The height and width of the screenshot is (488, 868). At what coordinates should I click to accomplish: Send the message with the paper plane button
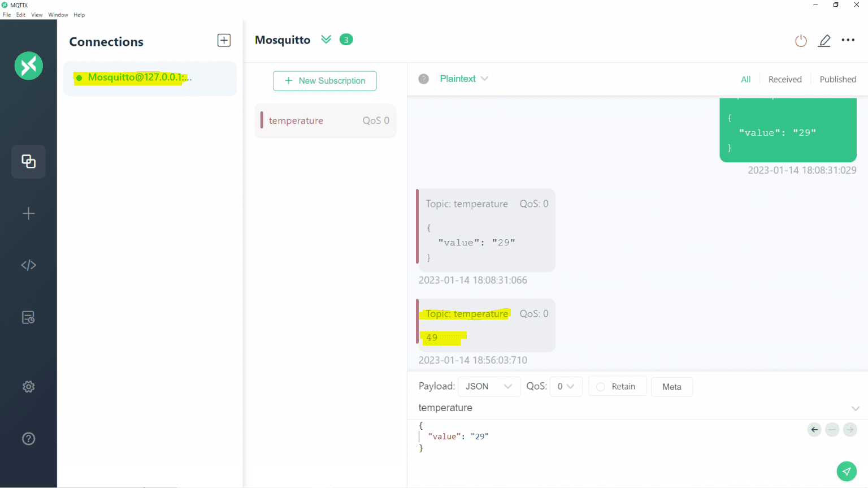tap(846, 471)
